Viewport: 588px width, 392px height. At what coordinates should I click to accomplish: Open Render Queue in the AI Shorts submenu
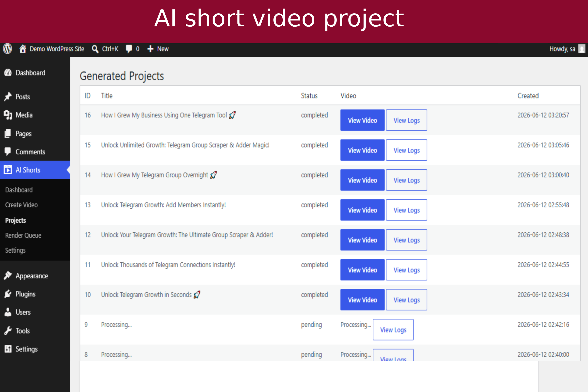pyautogui.click(x=23, y=235)
